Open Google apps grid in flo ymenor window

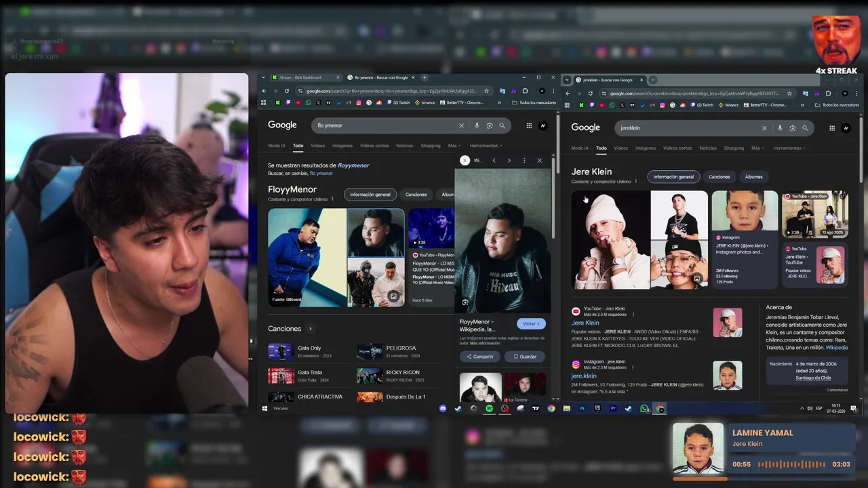(x=529, y=125)
